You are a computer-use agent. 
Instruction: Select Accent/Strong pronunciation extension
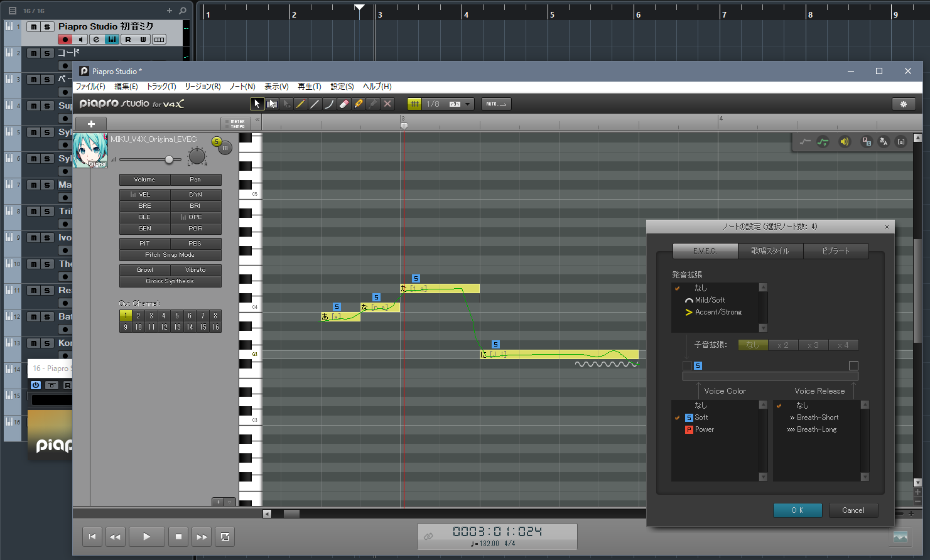point(718,312)
